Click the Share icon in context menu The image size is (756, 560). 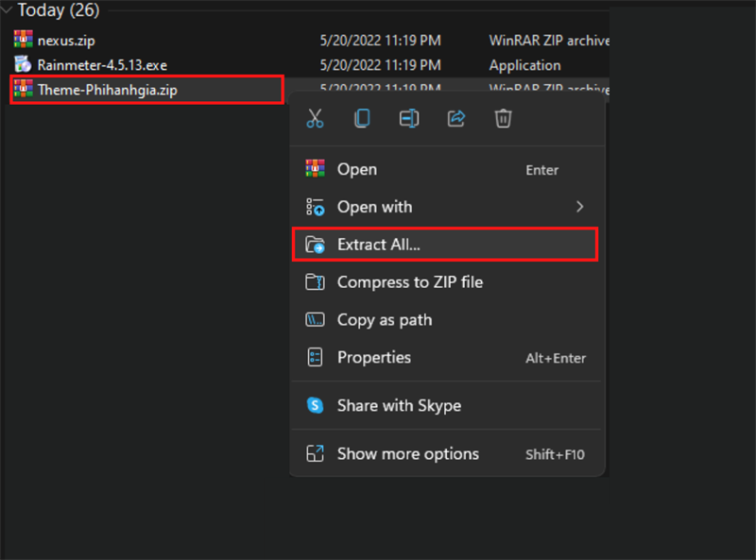(x=456, y=118)
